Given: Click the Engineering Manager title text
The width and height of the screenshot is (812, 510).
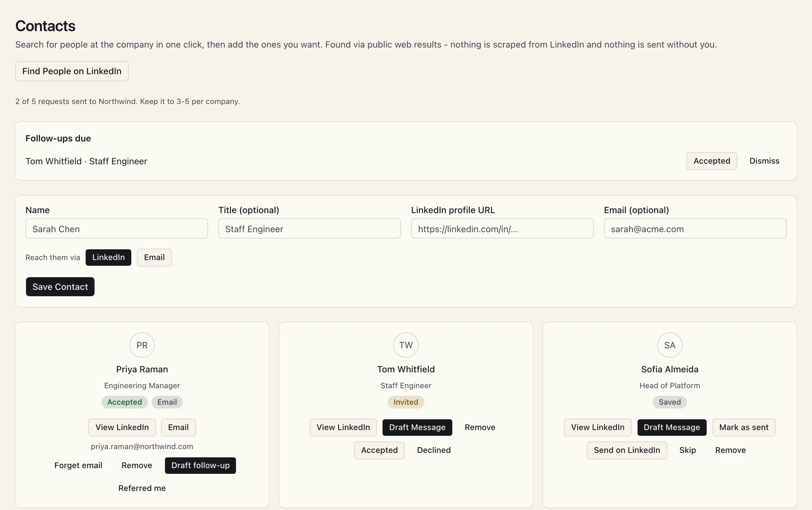Looking at the screenshot, I should pos(142,386).
